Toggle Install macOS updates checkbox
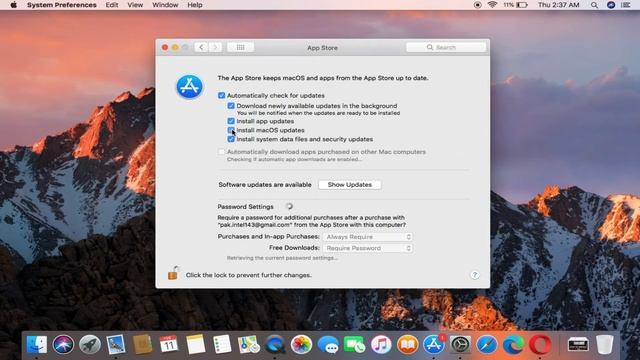640x360 pixels. click(x=231, y=130)
